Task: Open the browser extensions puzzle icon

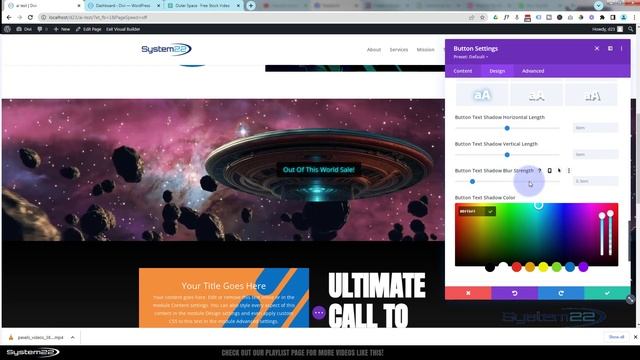Action: click(x=602, y=18)
